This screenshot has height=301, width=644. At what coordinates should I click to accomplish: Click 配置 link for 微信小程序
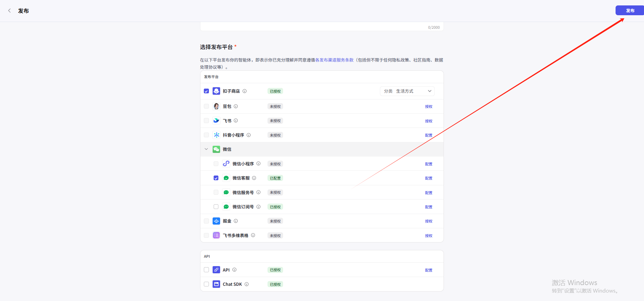tap(428, 164)
